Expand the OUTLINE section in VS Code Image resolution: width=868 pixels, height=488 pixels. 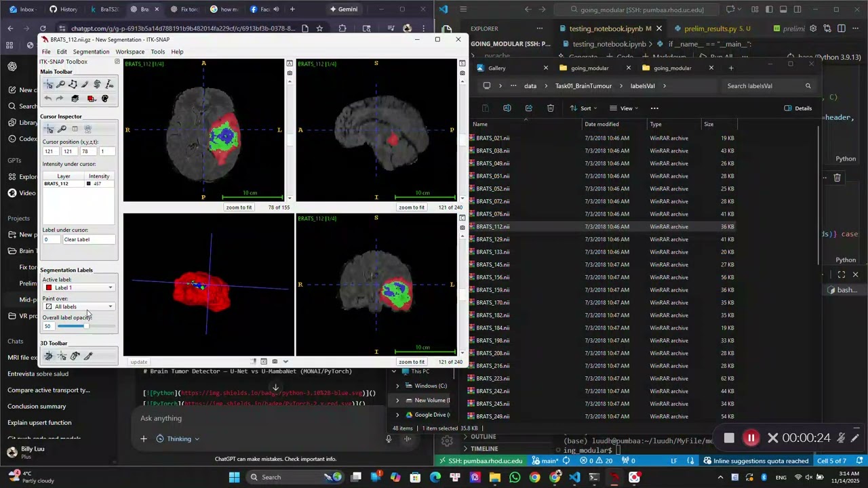[484, 436]
